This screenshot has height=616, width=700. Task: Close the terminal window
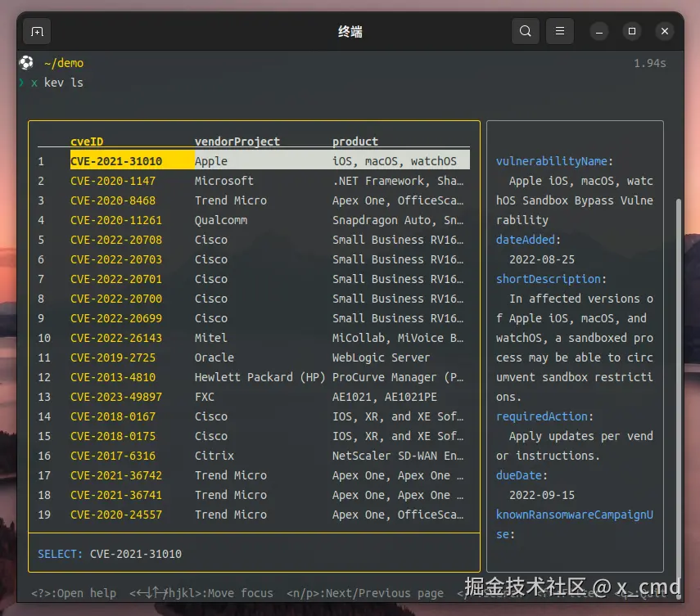(x=664, y=31)
